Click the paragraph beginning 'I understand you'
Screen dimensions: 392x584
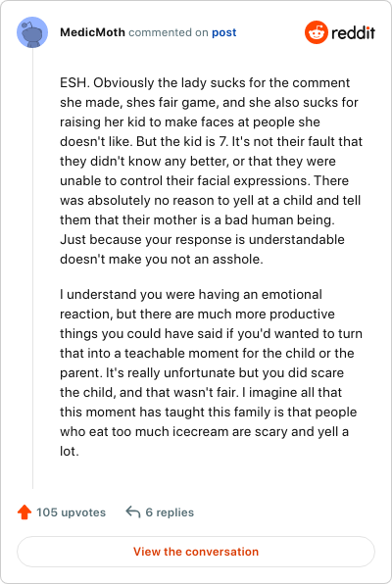211,372
